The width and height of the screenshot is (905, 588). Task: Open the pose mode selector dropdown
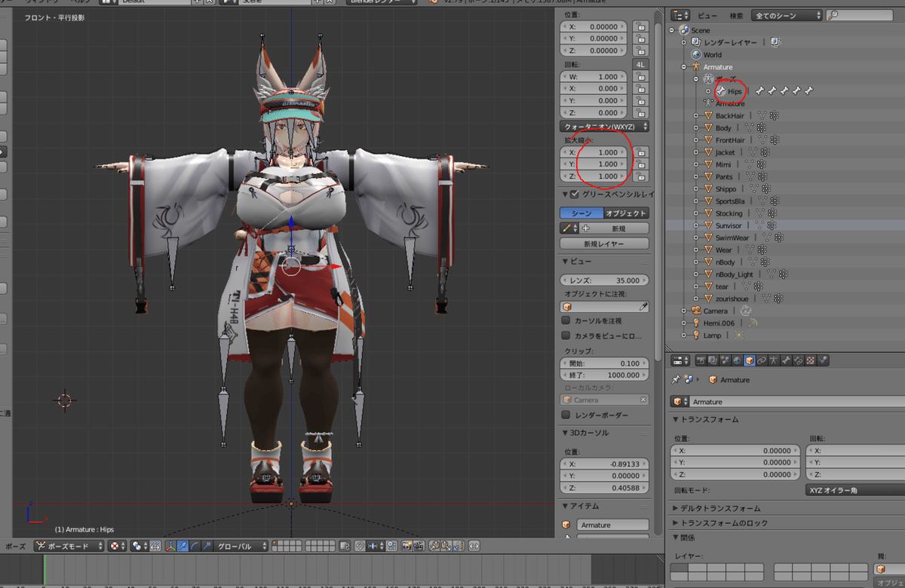pos(69,546)
